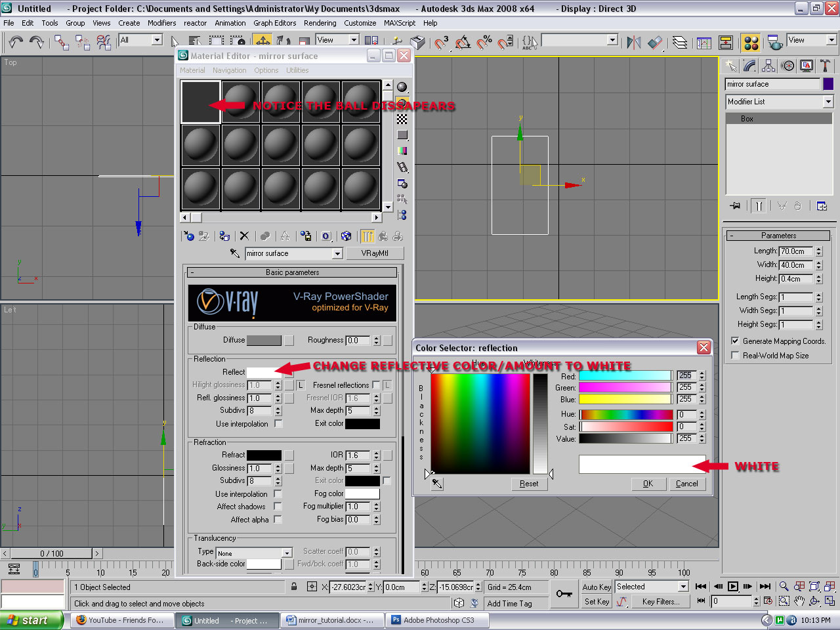
Task: Open the material name dropdown list
Action: click(x=337, y=253)
